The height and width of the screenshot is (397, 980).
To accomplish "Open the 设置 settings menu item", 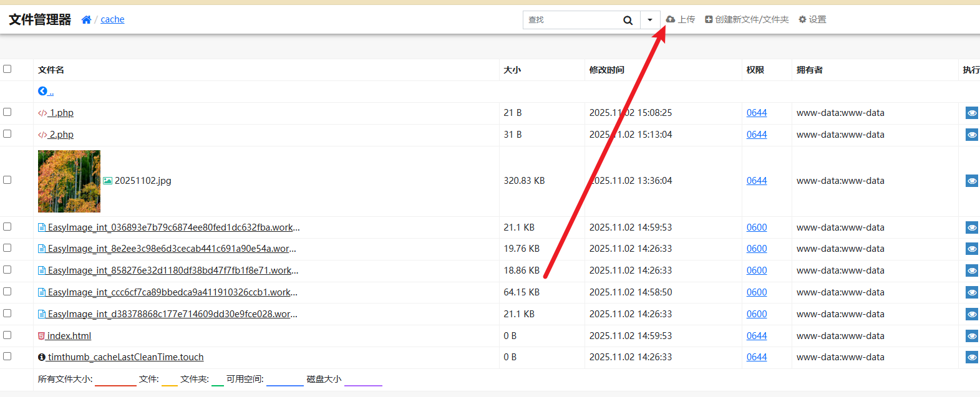I will click(812, 20).
